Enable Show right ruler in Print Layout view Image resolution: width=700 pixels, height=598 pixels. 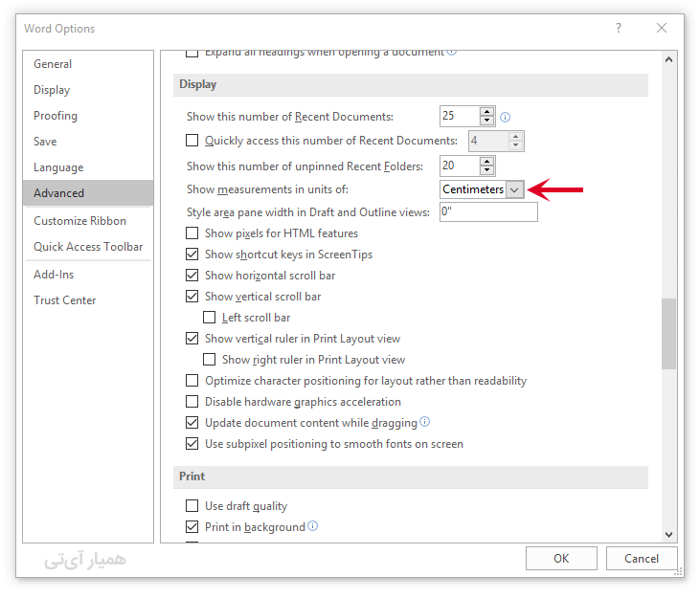tap(209, 360)
